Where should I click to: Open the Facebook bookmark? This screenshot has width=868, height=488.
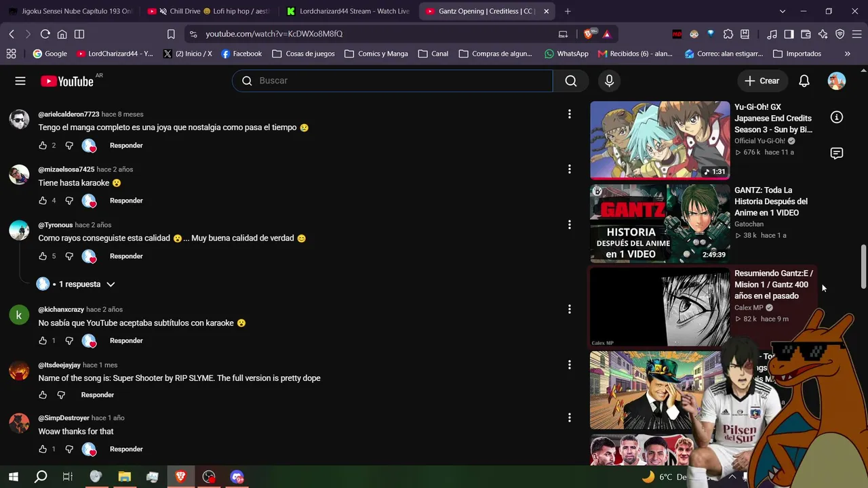(241, 54)
